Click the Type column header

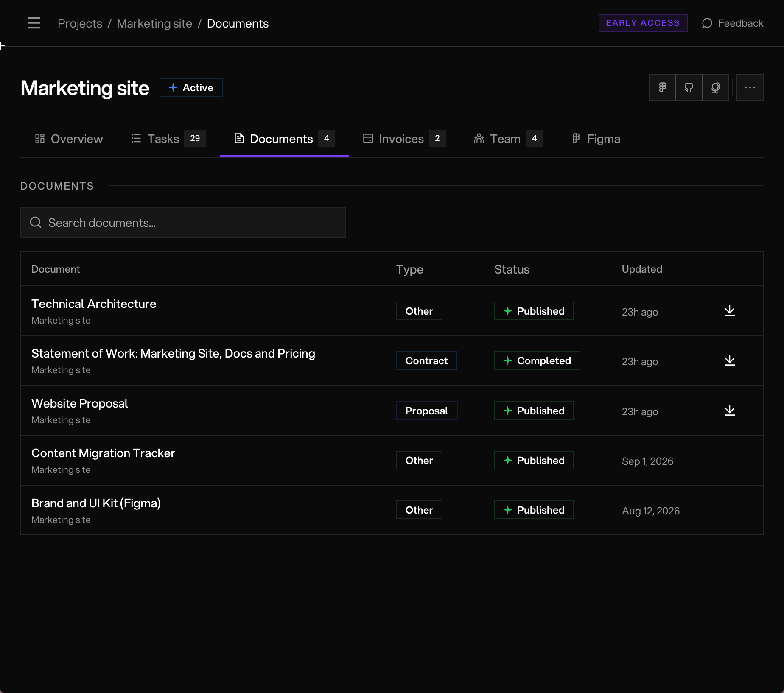[x=409, y=269]
